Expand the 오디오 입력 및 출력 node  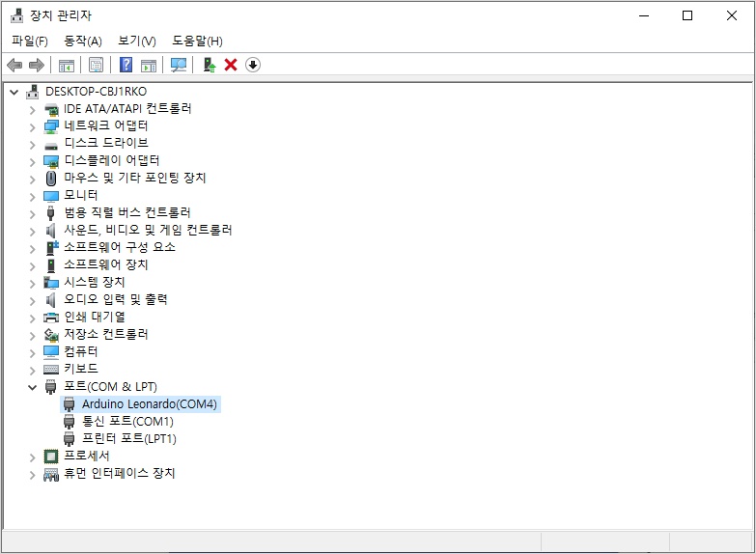(32, 301)
